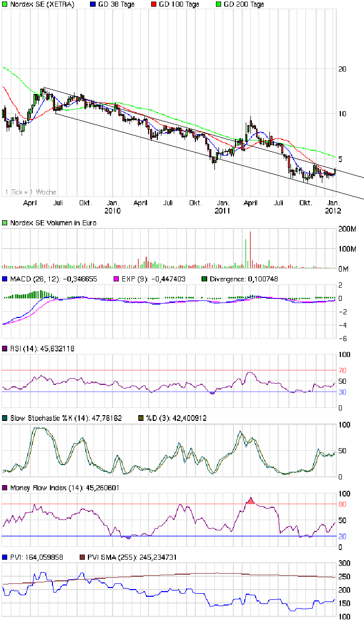Click the Nordex SE Volumen in Euro label

click(x=53, y=223)
